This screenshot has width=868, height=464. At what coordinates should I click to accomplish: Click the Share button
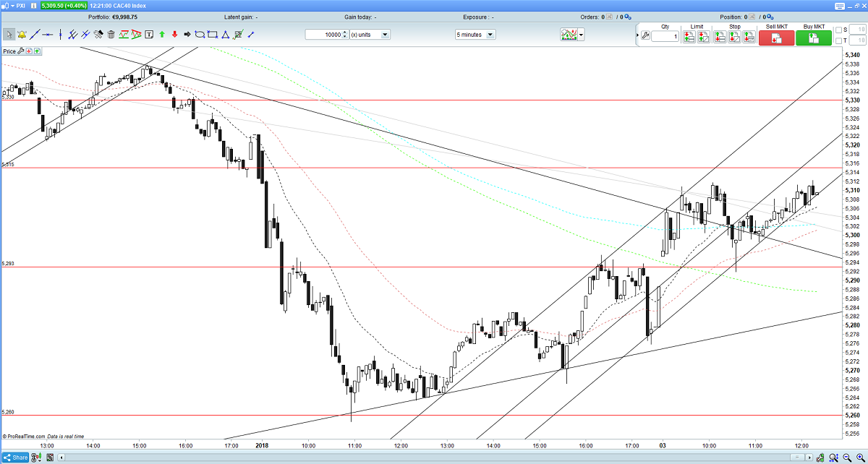click(14, 457)
